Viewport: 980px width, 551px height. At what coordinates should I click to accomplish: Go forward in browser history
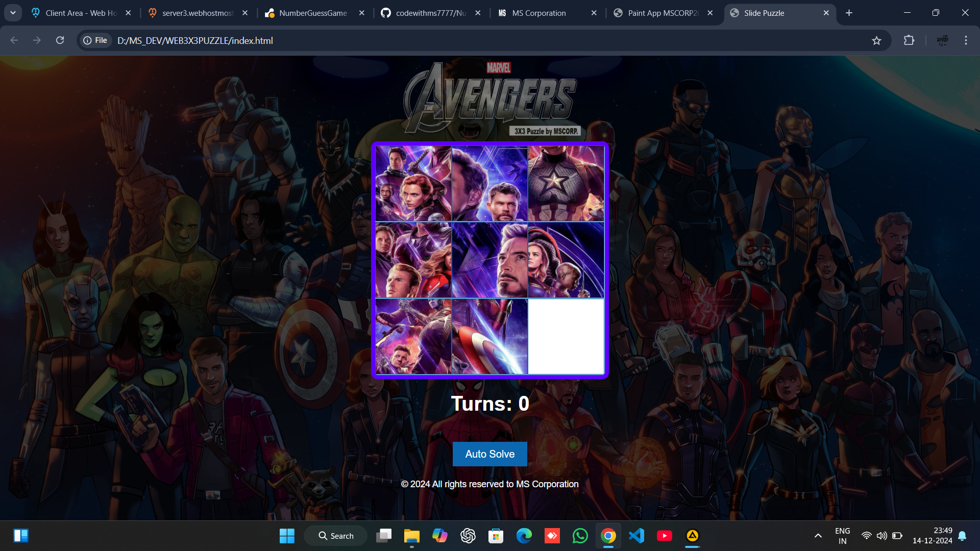pos(37,40)
